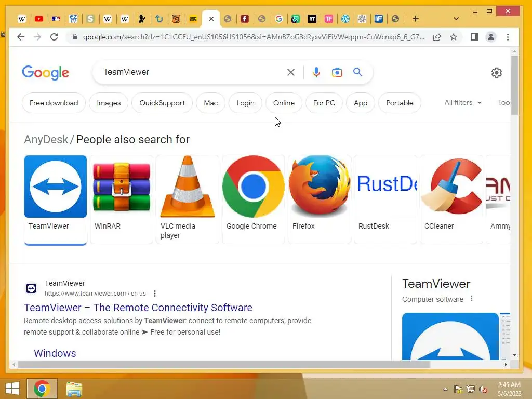
Task: Share this page icon
Action: (x=437, y=37)
